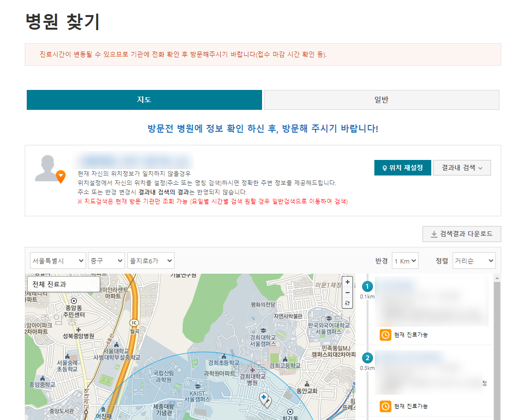The width and height of the screenshot is (510, 420).
Task: Click 경희초등학교 label on map
Action: [224, 363]
